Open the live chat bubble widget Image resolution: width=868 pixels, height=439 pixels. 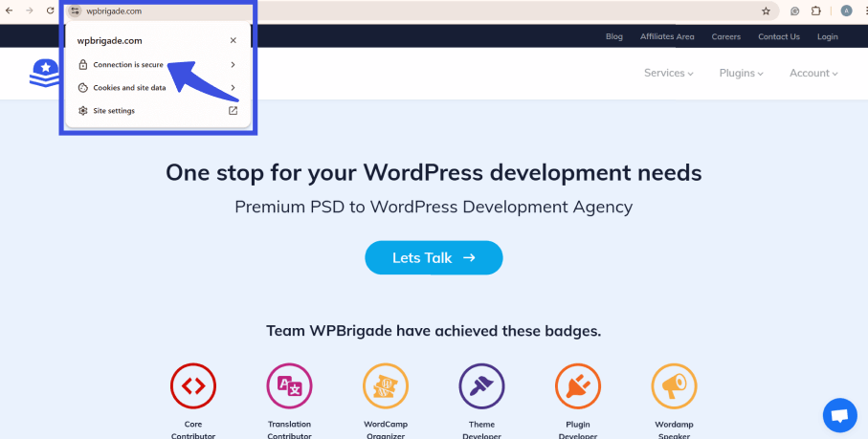839,415
